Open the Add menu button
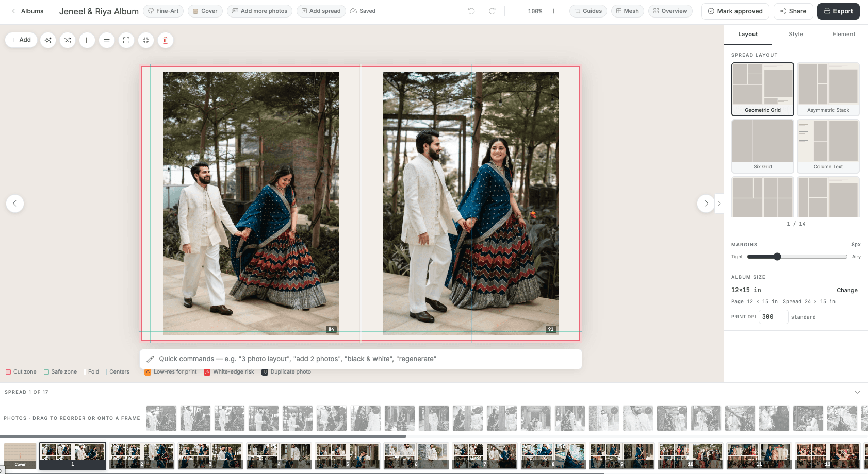This screenshot has height=474, width=868. click(21, 40)
